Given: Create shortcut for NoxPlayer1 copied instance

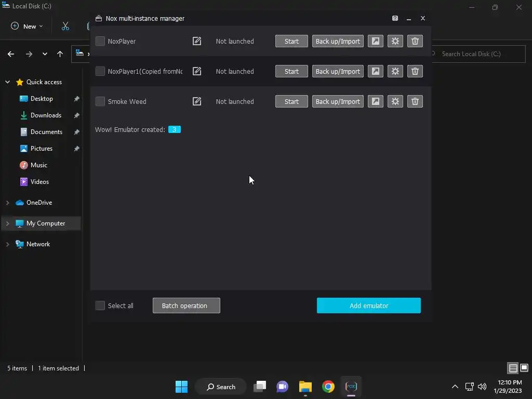Looking at the screenshot, I should click(x=376, y=71).
